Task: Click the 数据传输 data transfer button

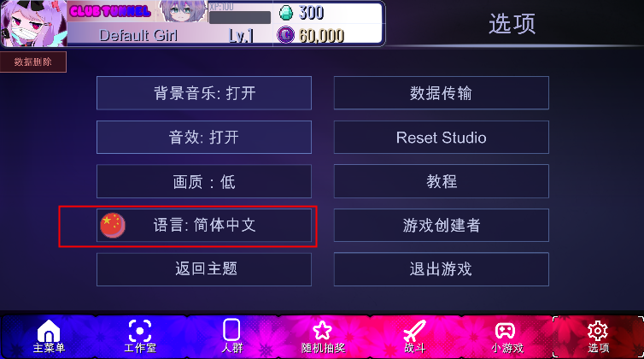Action: pos(441,93)
